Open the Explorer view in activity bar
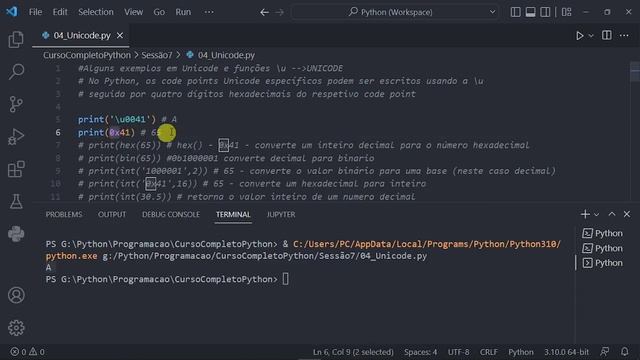640x360 pixels. 16,40
